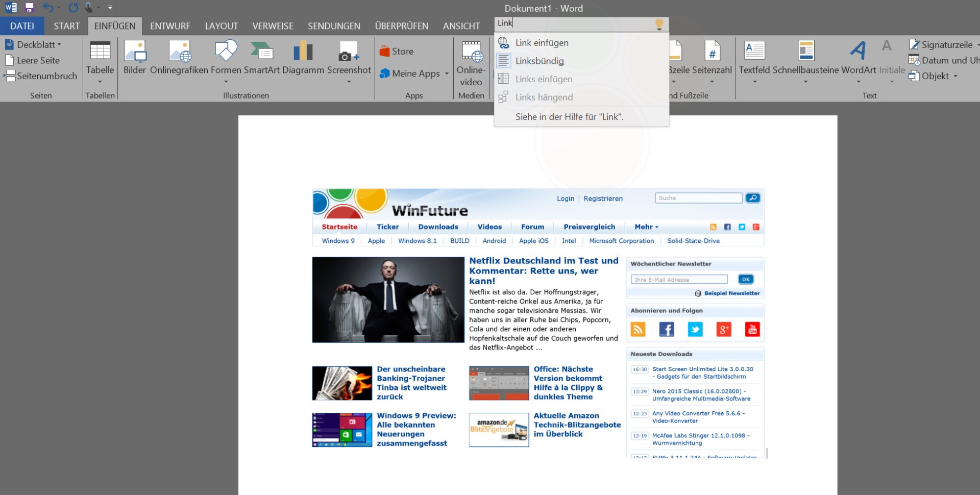980x495 pixels.
Task: Select 'Links einfügen' result entry
Action: (x=581, y=79)
